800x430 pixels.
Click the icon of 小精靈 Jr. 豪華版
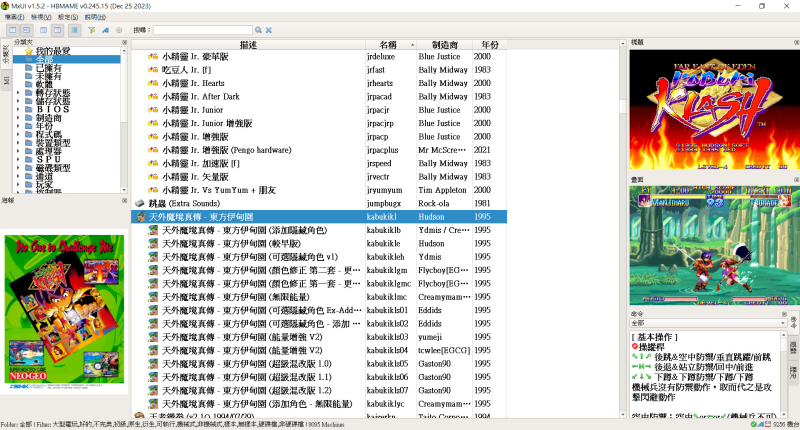coord(153,57)
